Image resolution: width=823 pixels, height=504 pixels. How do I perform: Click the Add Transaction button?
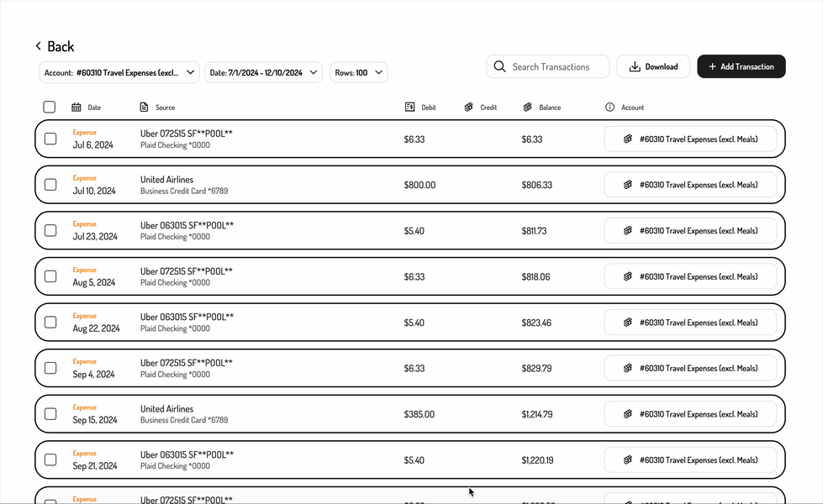[741, 66]
